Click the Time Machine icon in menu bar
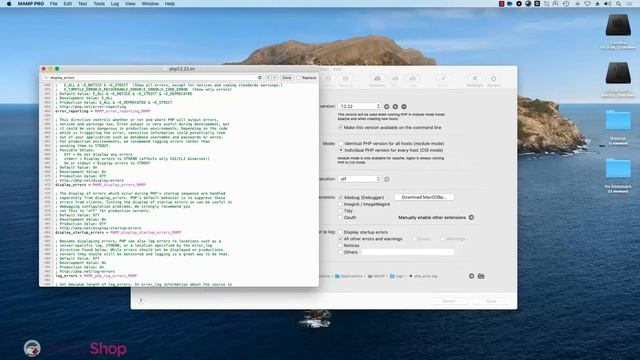The height and width of the screenshot is (360, 640). [566, 4]
